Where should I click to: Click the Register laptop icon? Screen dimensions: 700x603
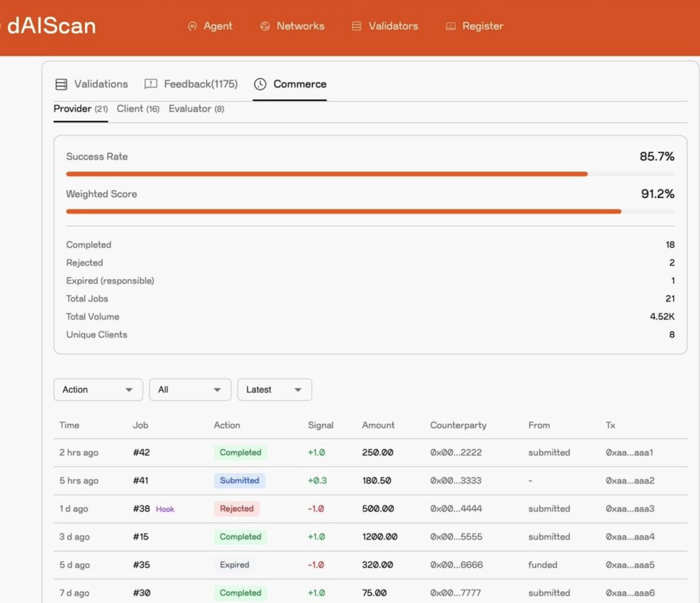(x=450, y=26)
